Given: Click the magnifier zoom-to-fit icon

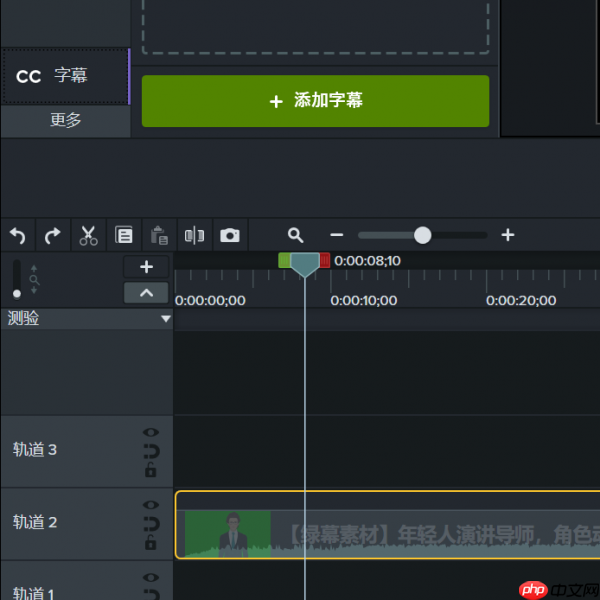Looking at the screenshot, I should pos(295,235).
